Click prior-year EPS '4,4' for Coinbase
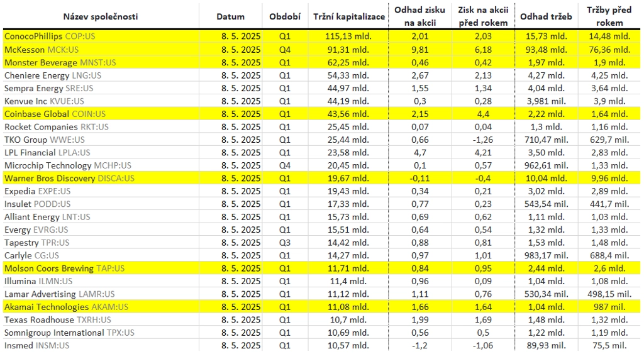 (483, 114)
